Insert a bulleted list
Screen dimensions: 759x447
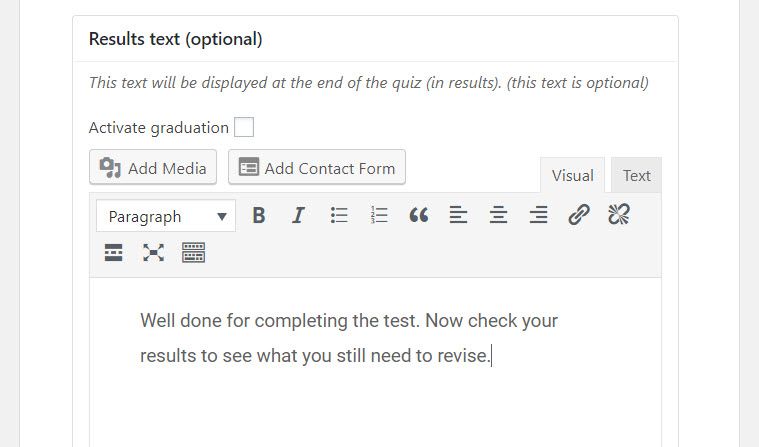pos(339,215)
